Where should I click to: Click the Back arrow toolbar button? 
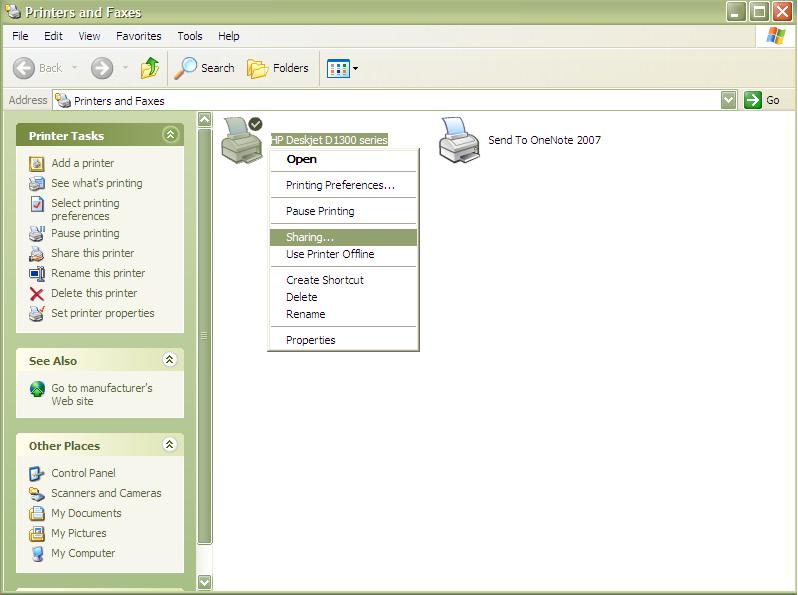24,68
